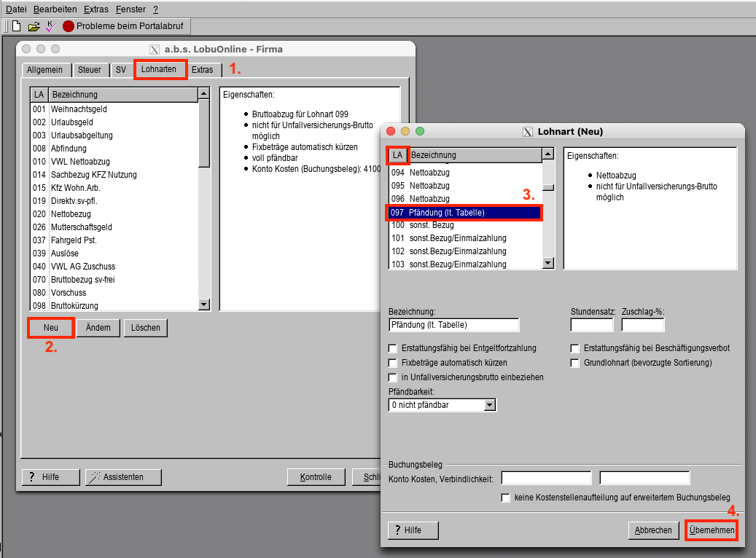Toggle Grundlohnart (bevorzugte Sortierung) checkbox
The height and width of the screenshot is (558, 756).
coord(575,363)
